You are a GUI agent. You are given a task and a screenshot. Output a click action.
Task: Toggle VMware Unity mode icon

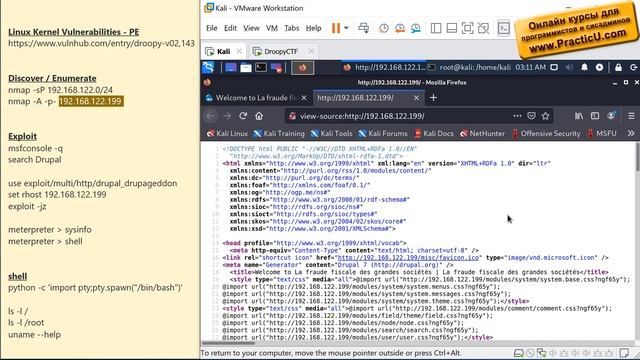[483, 28]
